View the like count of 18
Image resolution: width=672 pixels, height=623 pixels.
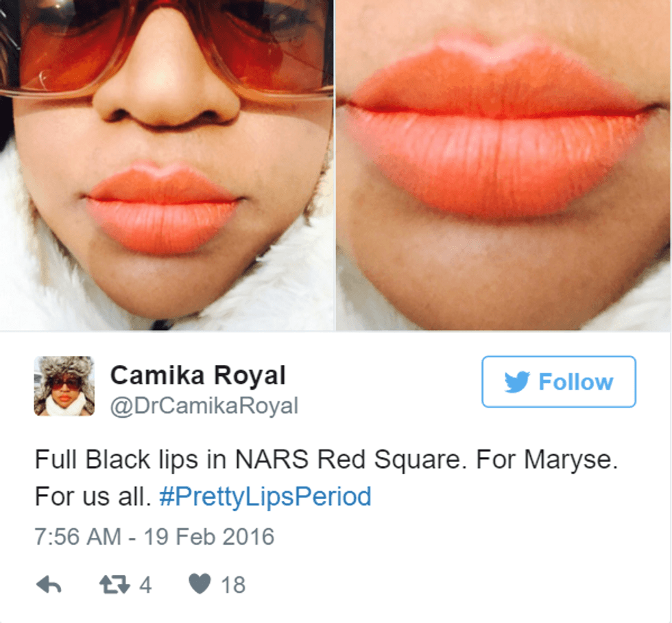233,585
